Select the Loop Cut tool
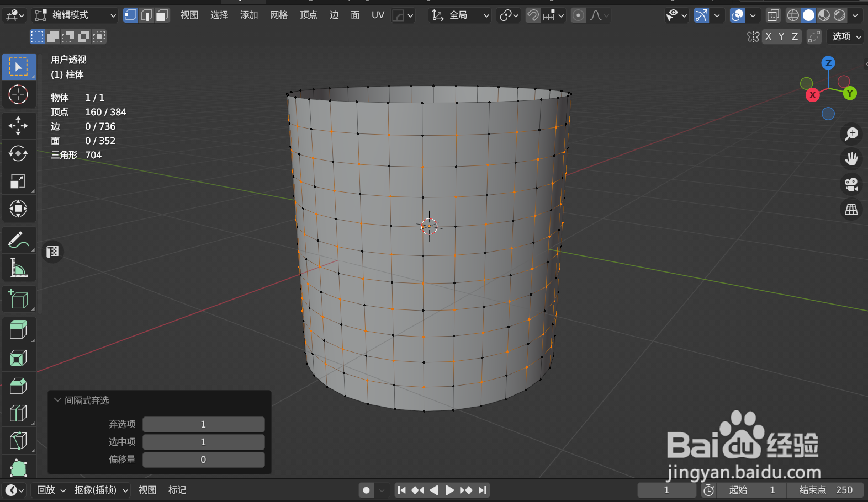Image resolution: width=868 pixels, height=502 pixels. (19, 413)
